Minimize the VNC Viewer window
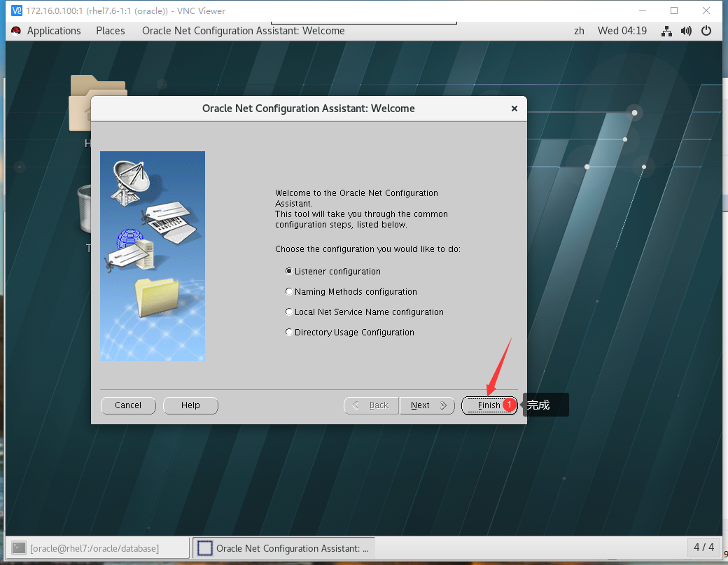 point(643,11)
